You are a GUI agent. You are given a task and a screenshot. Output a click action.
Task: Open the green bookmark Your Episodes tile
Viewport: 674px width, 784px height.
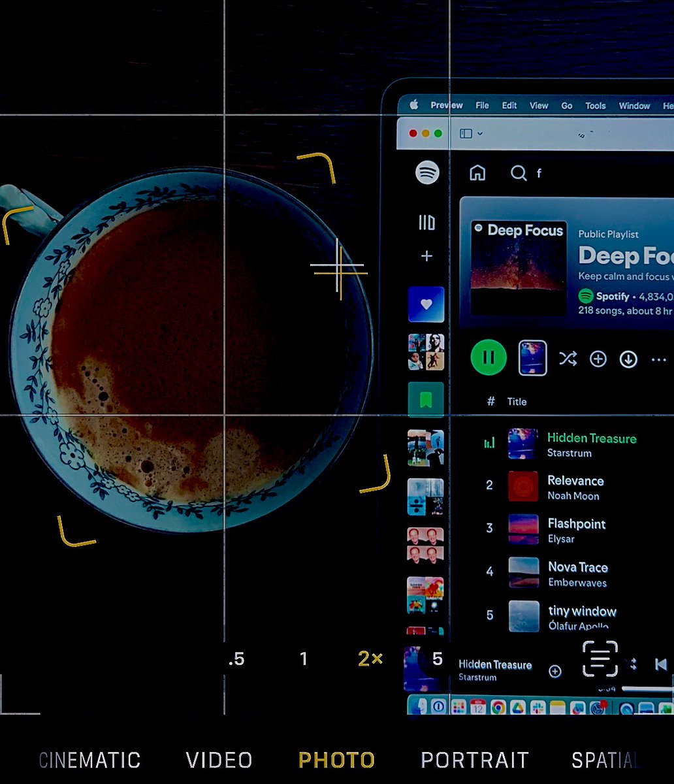tap(426, 400)
